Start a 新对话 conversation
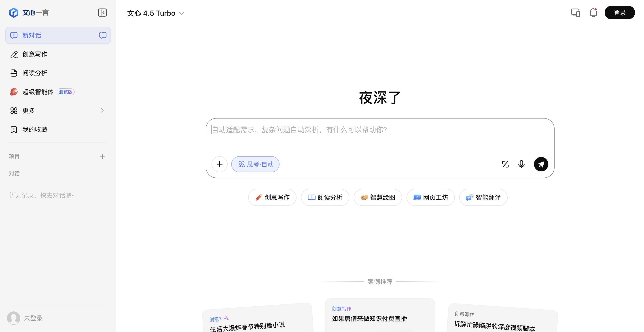Screen dimensions: 644x332 (32, 35)
